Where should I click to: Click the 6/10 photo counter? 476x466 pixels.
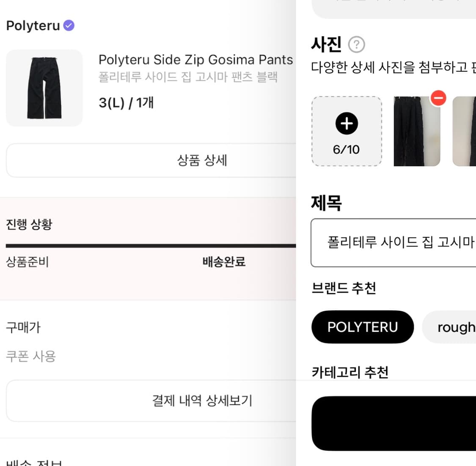pos(347,149)
